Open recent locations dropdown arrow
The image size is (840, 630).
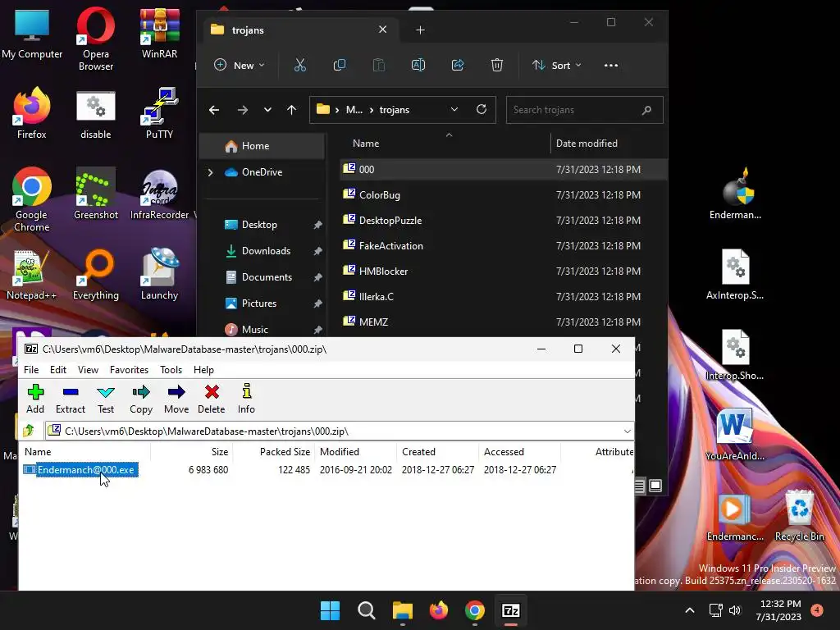267,110
